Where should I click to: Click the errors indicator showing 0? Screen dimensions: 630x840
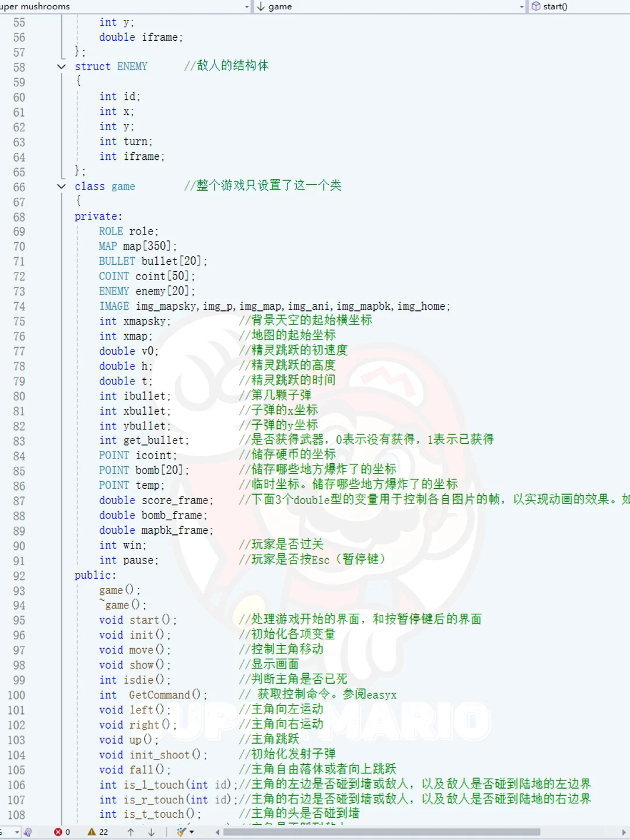coord(62,832)
